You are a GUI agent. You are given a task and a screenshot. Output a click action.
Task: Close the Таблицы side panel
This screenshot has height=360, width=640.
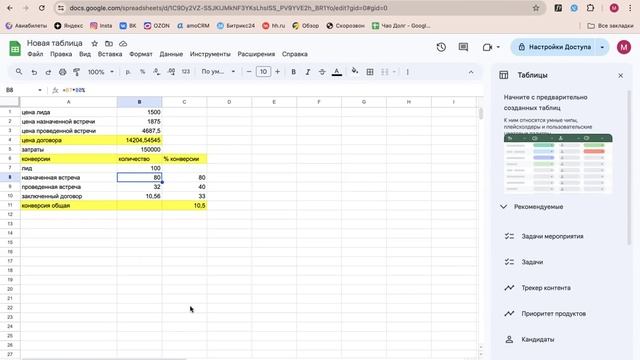[x=620, y=76]
